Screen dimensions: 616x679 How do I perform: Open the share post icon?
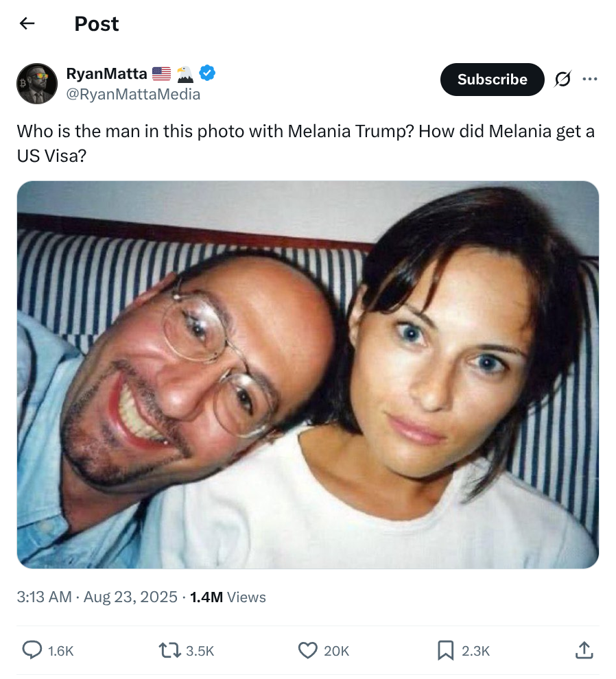583,650
